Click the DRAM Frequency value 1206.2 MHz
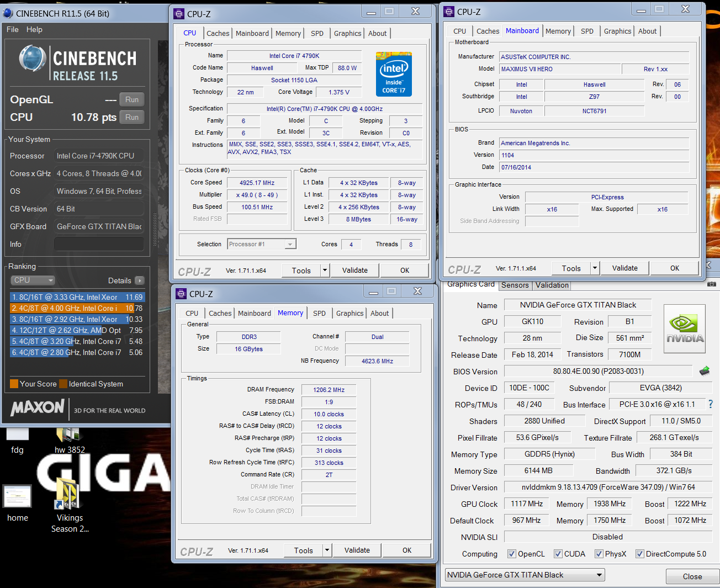Screen dimensions: 720x588 point(329,389)
